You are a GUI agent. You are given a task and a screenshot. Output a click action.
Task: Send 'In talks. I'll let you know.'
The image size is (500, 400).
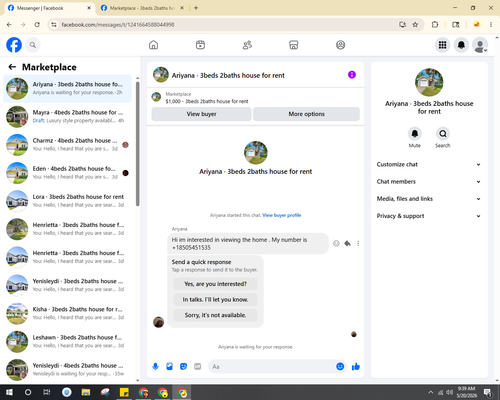point(215,300)
